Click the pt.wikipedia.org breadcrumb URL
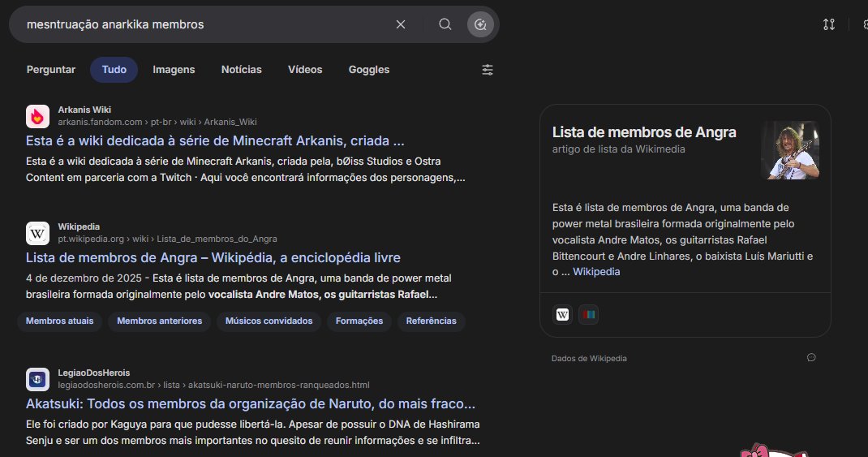Screen dimensions: 868x457 pyautogui.click(x=167, y=239)
